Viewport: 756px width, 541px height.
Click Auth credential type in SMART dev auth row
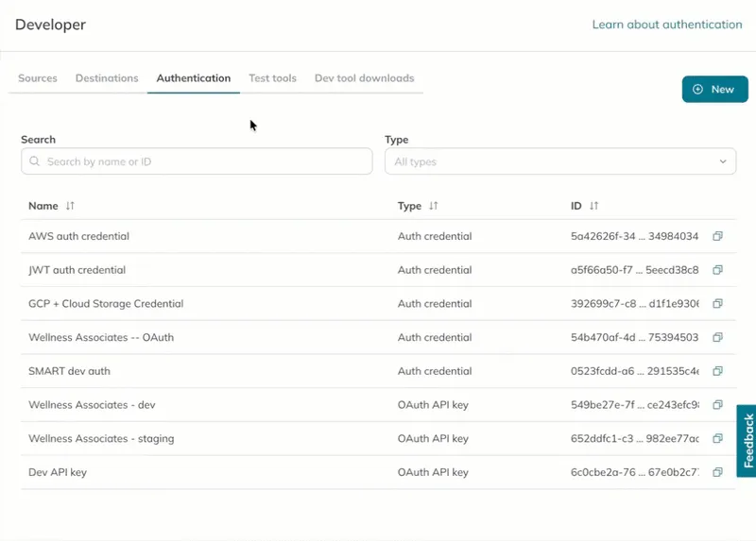tap(435, 371)
